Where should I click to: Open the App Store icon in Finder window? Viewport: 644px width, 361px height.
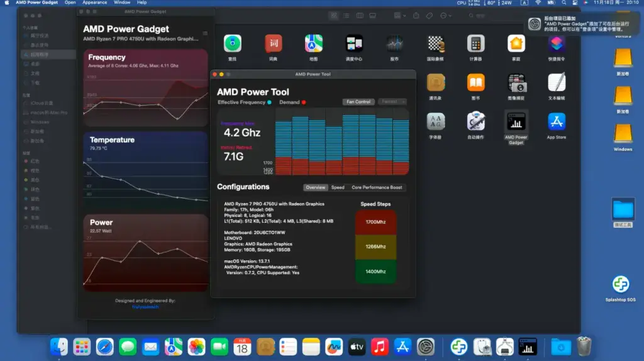tap(557, 121)
